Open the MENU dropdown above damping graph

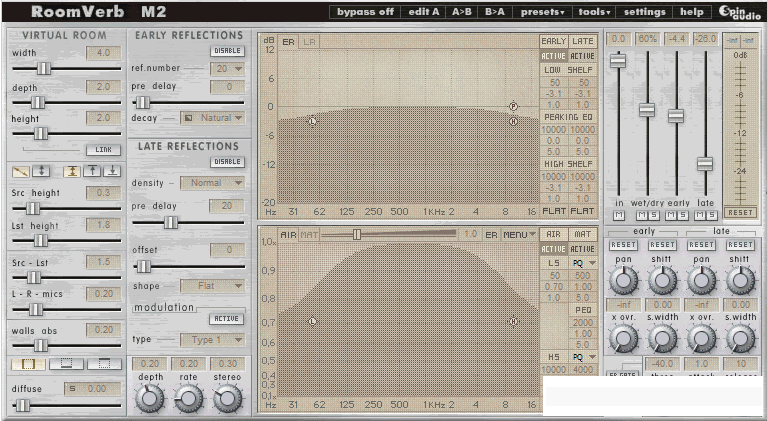519,235
